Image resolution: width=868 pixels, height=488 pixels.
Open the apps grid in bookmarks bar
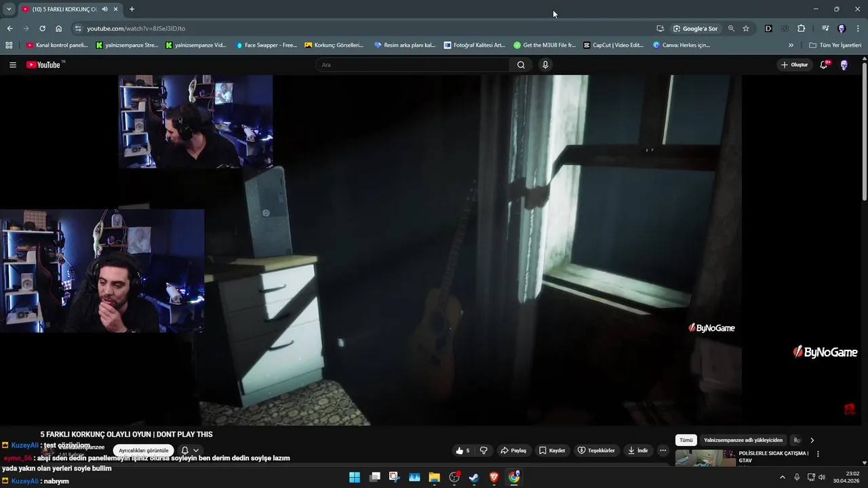(x=9, y=45)
